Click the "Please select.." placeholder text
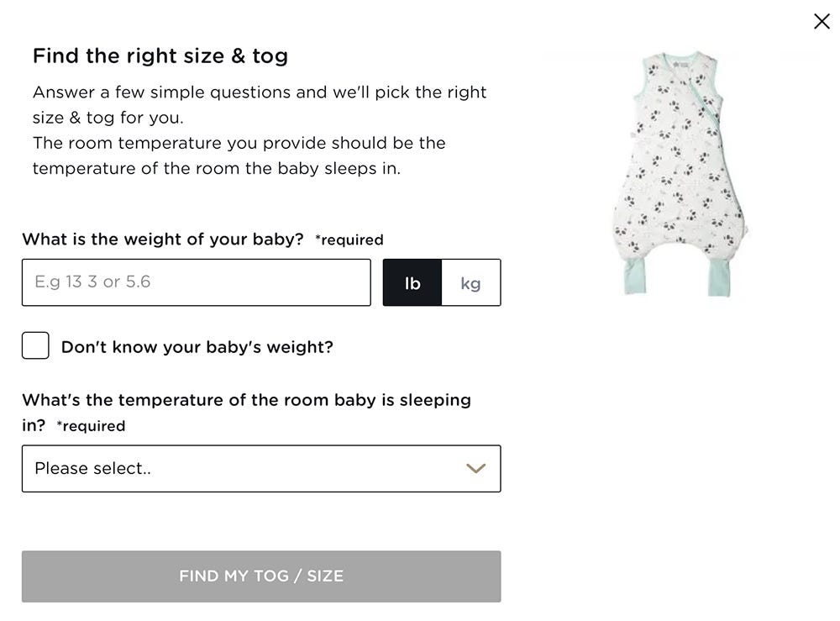 click(x=92, y=468)
